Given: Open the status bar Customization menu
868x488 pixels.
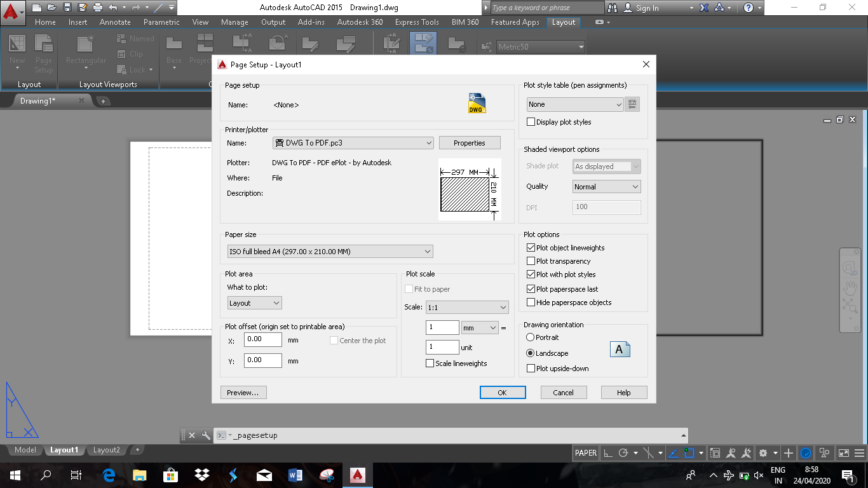Looking at the screenshot, I should pyautogui.click(x=860, y=452).
